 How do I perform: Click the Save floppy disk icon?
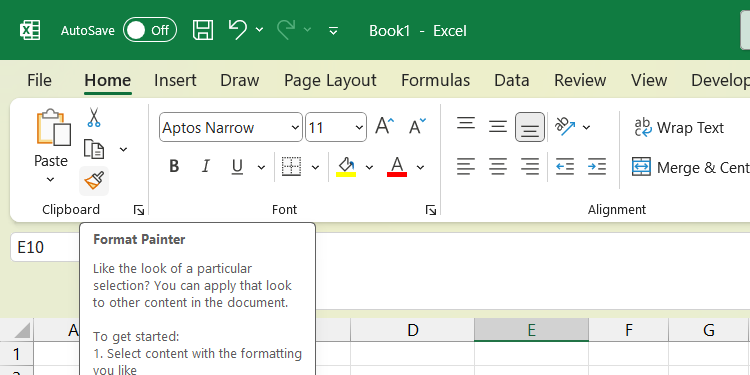coord(203,30)
